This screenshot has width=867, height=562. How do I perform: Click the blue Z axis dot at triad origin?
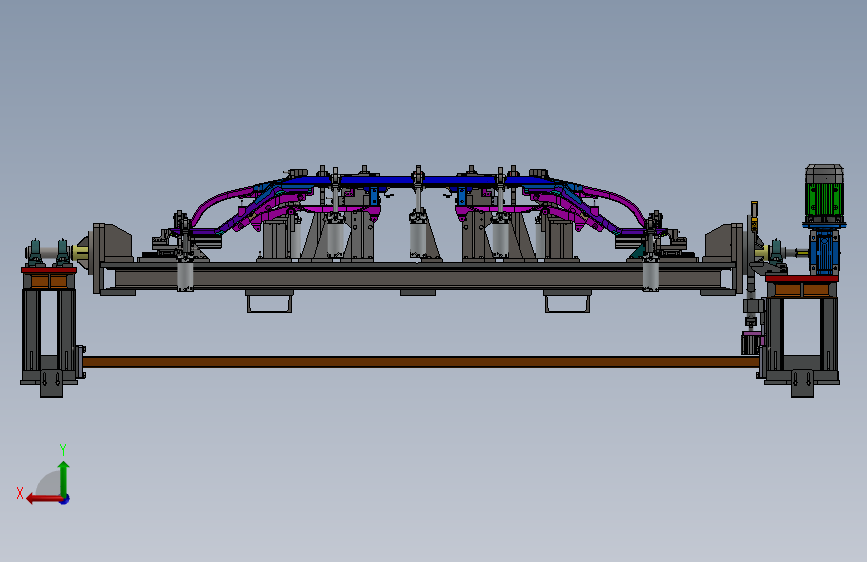tap(65, 499)
